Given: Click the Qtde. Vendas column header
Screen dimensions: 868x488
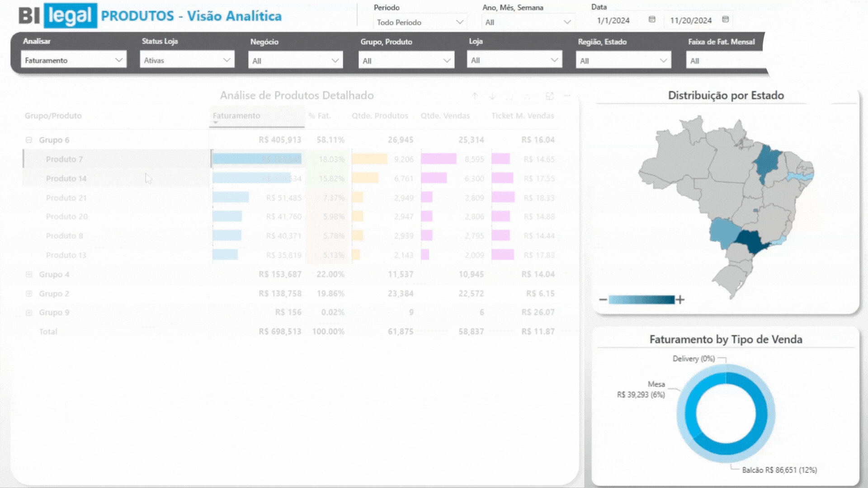Looking at the screenshot, I should 445,116.
